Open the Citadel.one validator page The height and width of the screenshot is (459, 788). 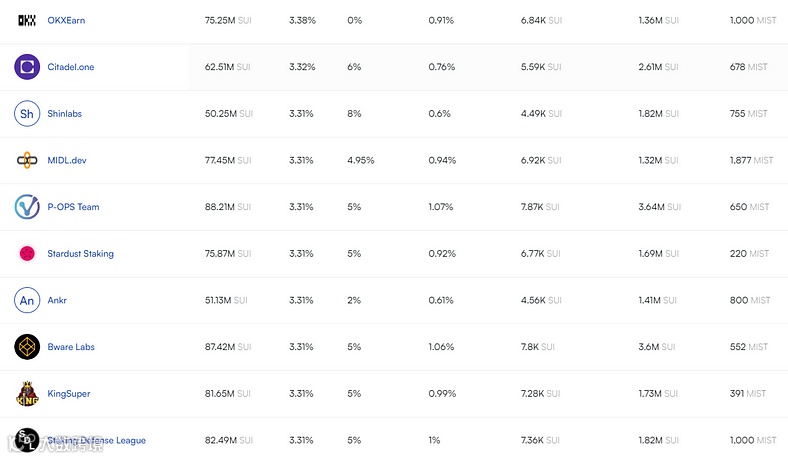coord(71,67)
